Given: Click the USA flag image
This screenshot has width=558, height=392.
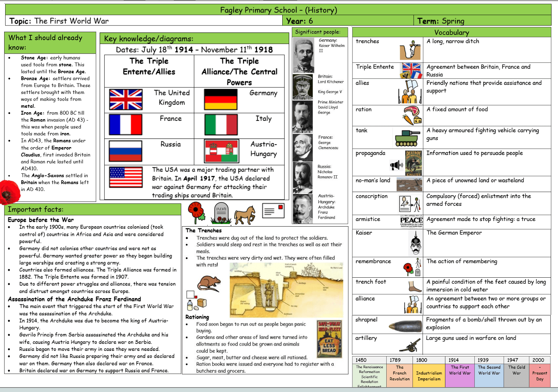Looking at the screenshot, I should point(126,177).
